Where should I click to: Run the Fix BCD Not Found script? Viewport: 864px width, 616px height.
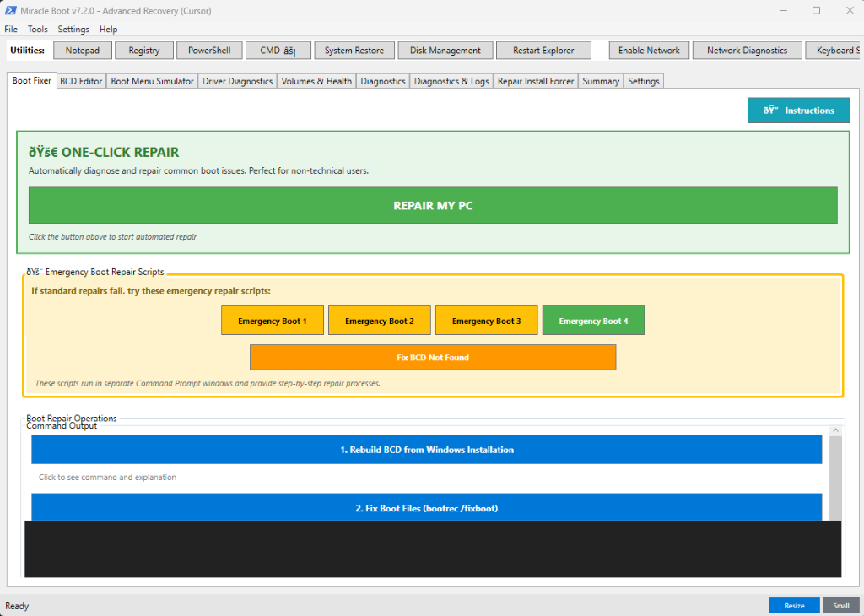tap(432, 357)
